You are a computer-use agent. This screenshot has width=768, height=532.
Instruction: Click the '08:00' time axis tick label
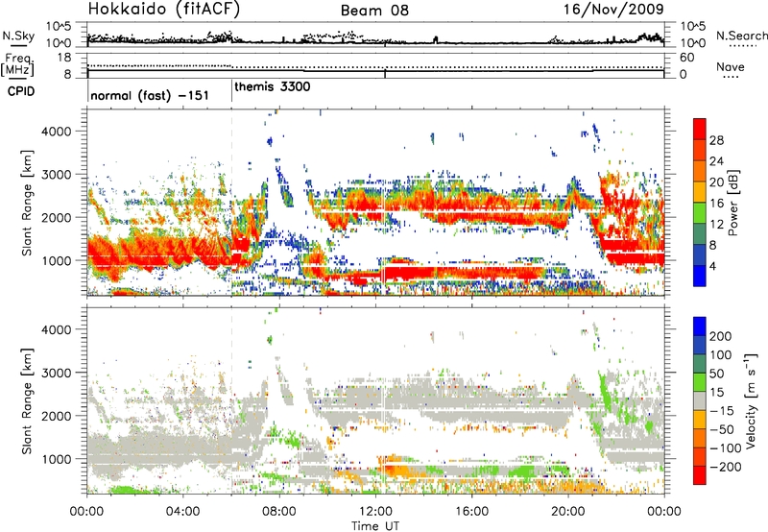[279, 511]
